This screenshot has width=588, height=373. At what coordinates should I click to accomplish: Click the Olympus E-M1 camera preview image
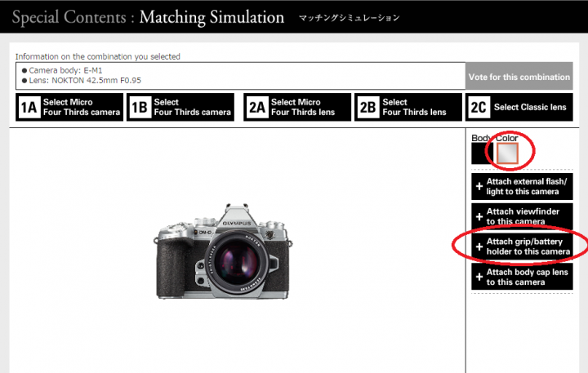coord(223,251)
